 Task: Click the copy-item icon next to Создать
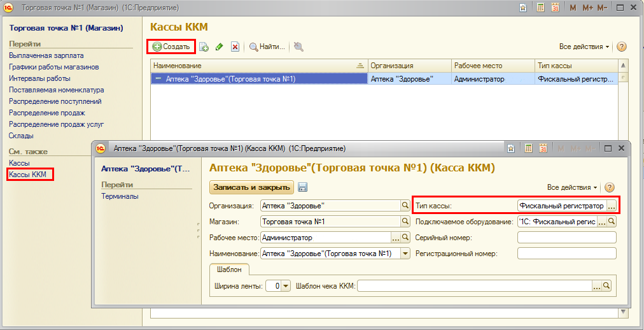tap(204, 47)
